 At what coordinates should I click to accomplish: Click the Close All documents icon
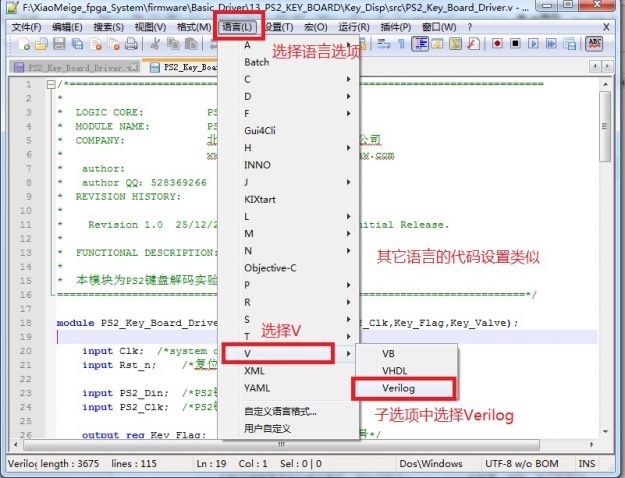click(x=114, y=44)
